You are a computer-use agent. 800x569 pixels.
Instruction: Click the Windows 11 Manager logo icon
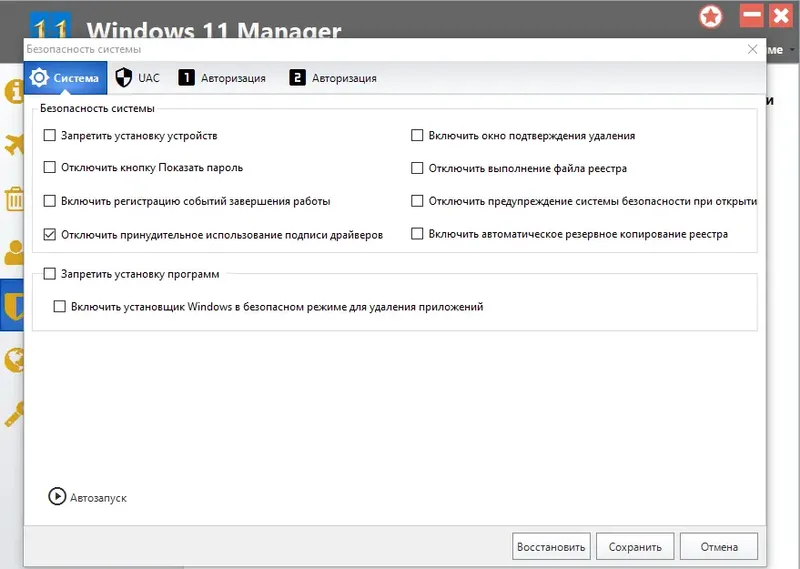pos(51,24)
